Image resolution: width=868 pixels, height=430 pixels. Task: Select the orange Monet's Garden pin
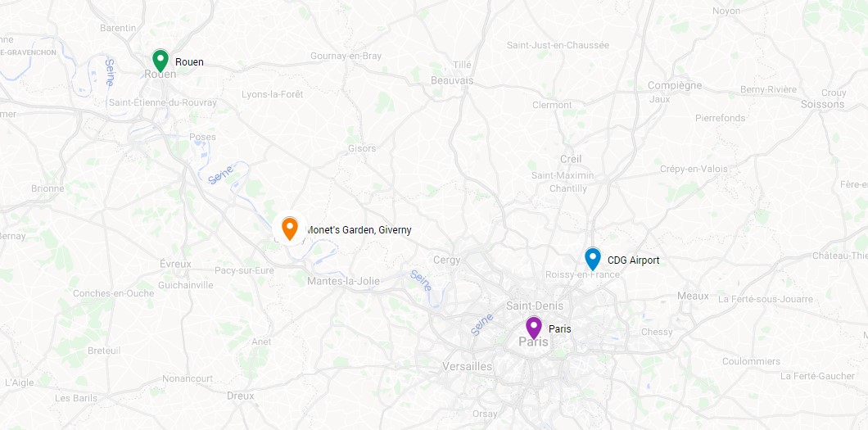pyautogui.click(x=290, y=228)
